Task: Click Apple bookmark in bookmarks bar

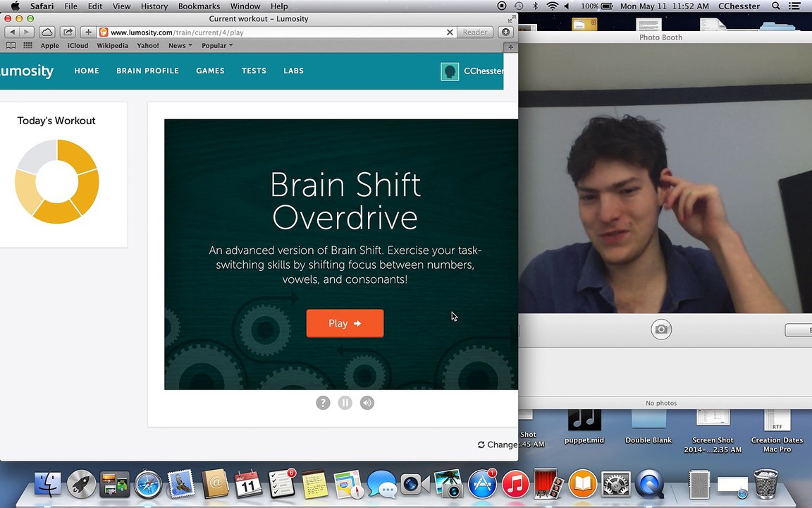Action: point(50,46)
